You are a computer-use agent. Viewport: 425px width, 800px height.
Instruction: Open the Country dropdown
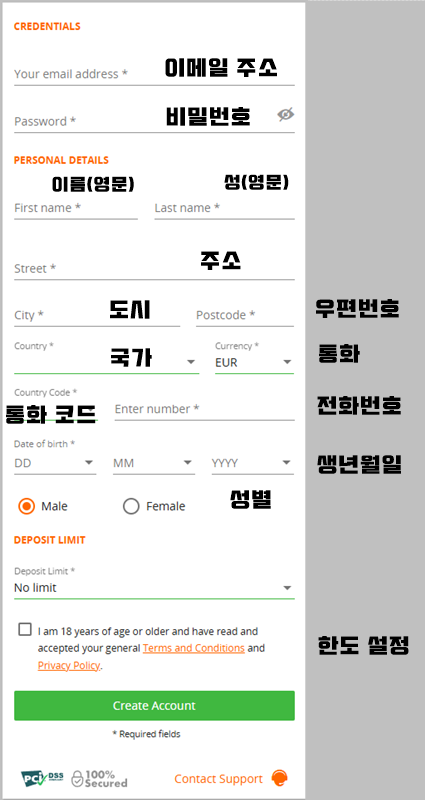click(x=106, y=361)
